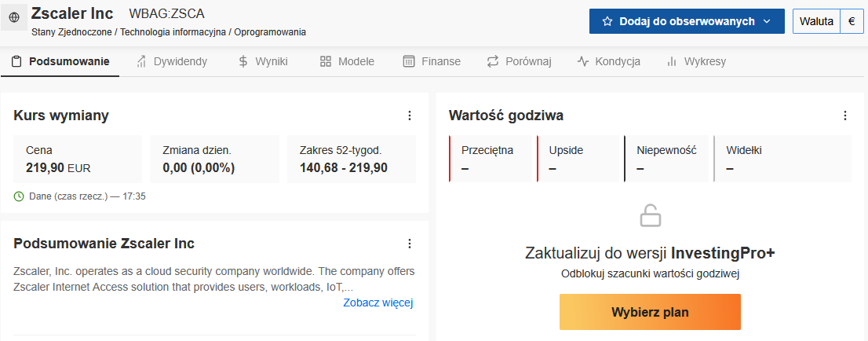
Task: Click the Stany Zjednoczone breadcrumb
Action: pyautogui.click(x=71, y=32)
